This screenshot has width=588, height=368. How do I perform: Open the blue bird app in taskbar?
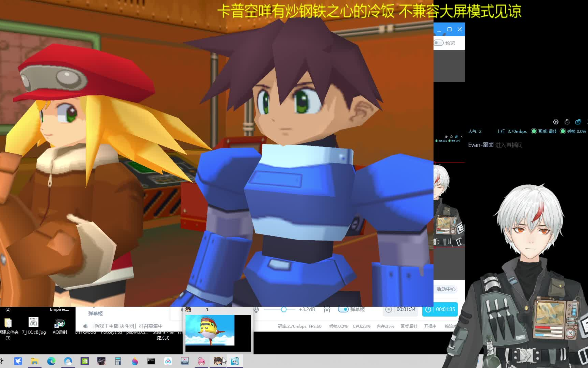(x=18, y=361)
